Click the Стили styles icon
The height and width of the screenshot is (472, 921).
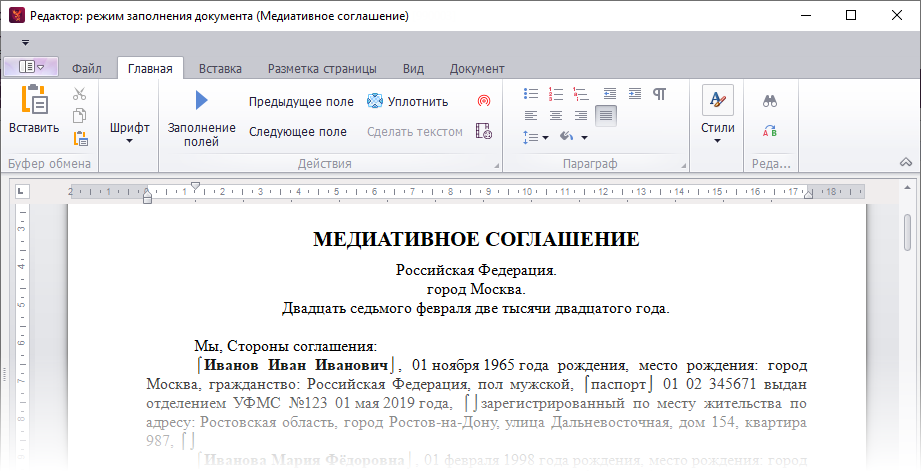(x=718, y=100)
